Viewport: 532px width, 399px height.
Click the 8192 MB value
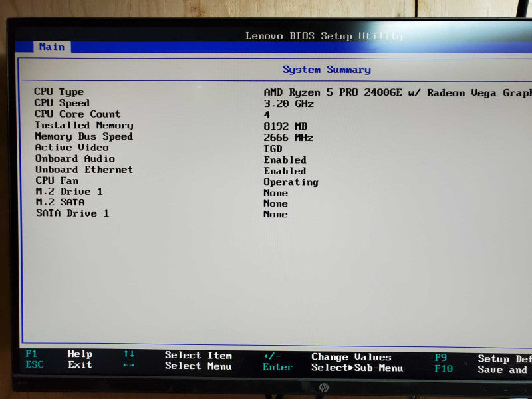point(285,126)
